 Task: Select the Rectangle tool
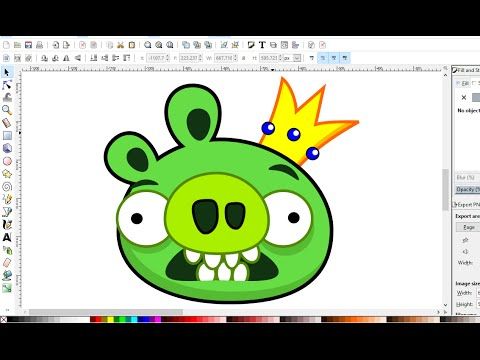coord(7,135)
